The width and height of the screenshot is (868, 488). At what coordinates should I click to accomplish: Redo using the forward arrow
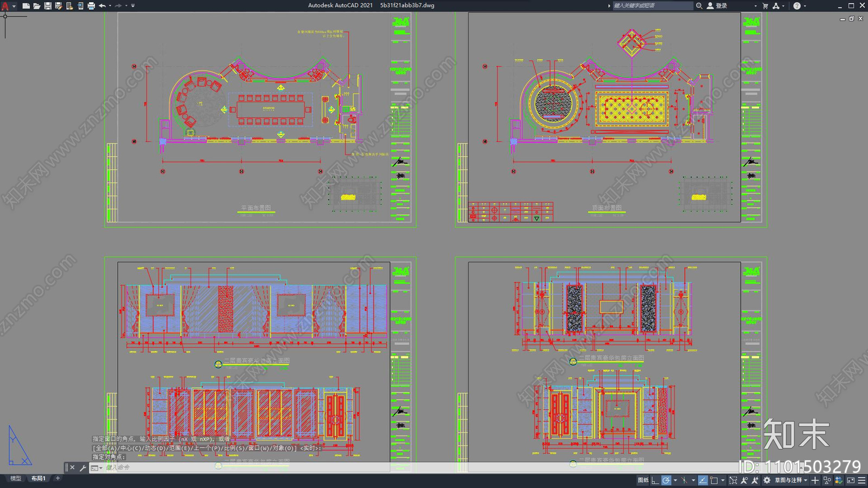click(x=118, y=5)
